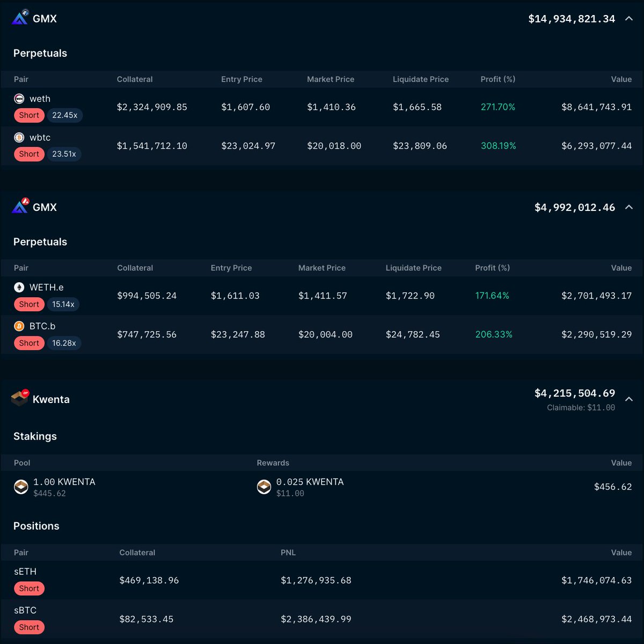Click the $469,138.96 sETH collateral
This screenshot has width=644, height=644.
(149, 580)
